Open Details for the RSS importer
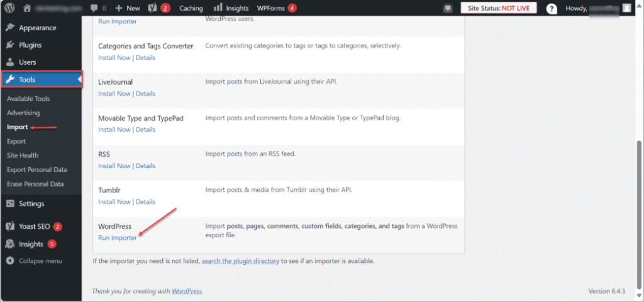Image resolution: width=644 pixels, height=302 pixels. click(x=145, y=166)
